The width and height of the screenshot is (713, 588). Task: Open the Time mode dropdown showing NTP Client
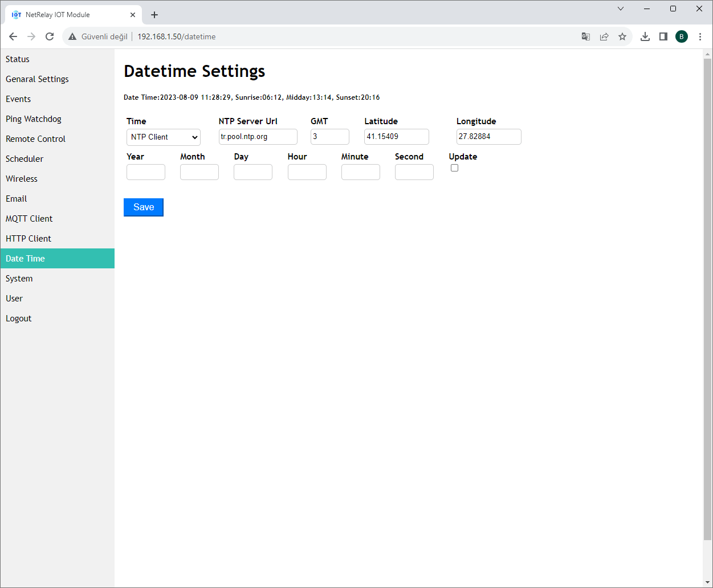[x=163, y=137]
